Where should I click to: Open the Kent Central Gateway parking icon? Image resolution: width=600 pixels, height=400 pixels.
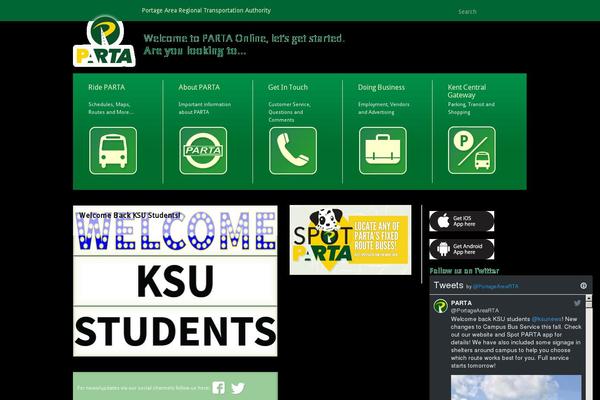coord(472,150)
